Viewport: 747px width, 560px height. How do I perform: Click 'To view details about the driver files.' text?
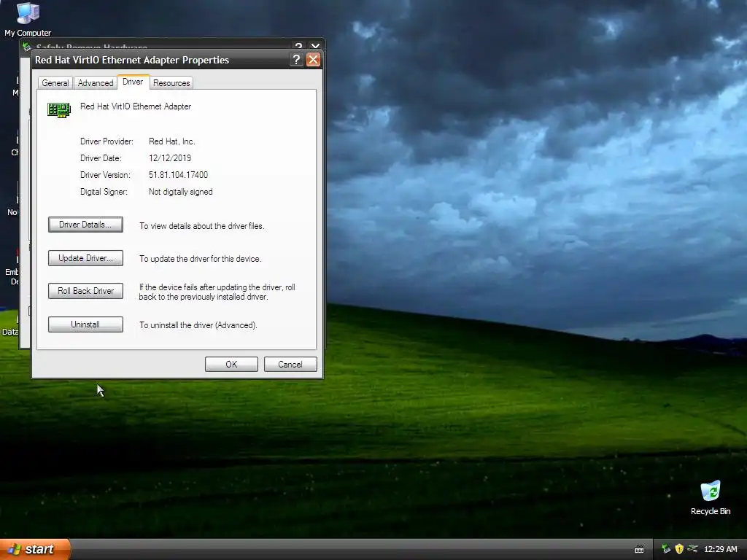tap(201, 226)
